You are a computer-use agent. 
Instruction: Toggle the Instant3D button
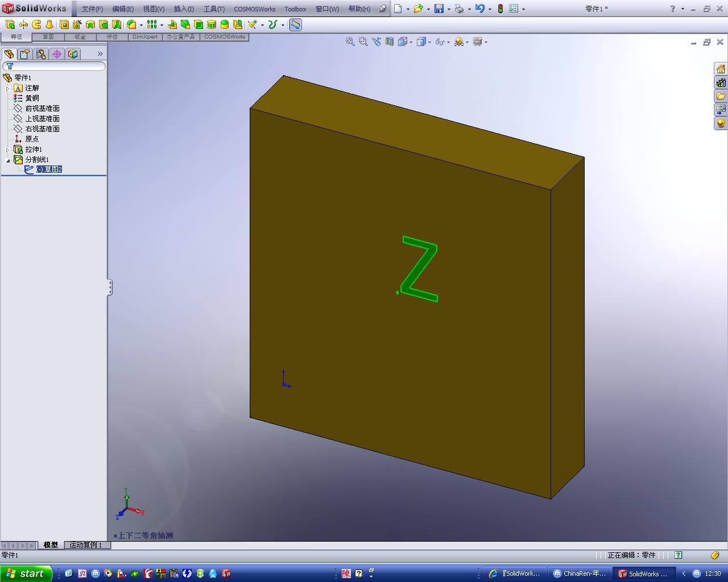pyautogui.click(x=295, y=24)
